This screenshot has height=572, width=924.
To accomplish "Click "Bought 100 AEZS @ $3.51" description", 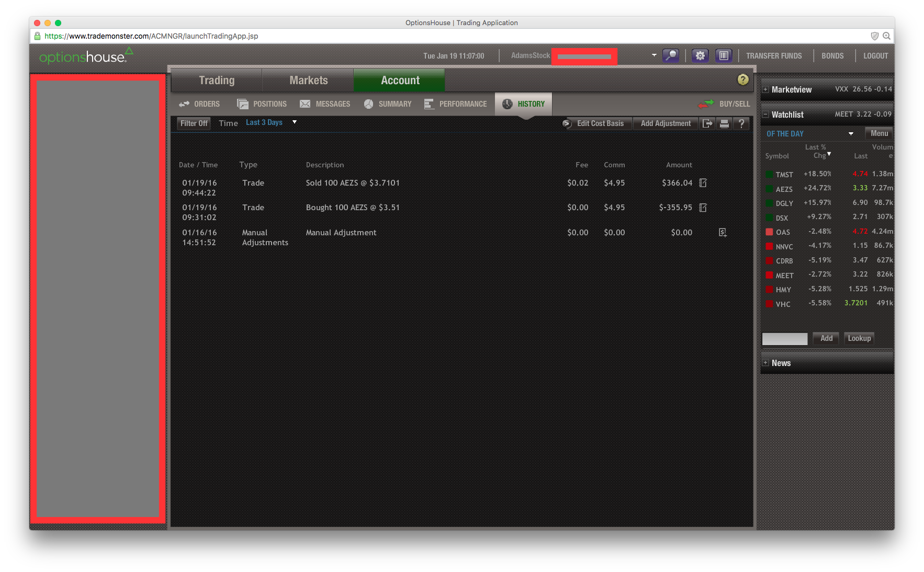I will (353, 208).
